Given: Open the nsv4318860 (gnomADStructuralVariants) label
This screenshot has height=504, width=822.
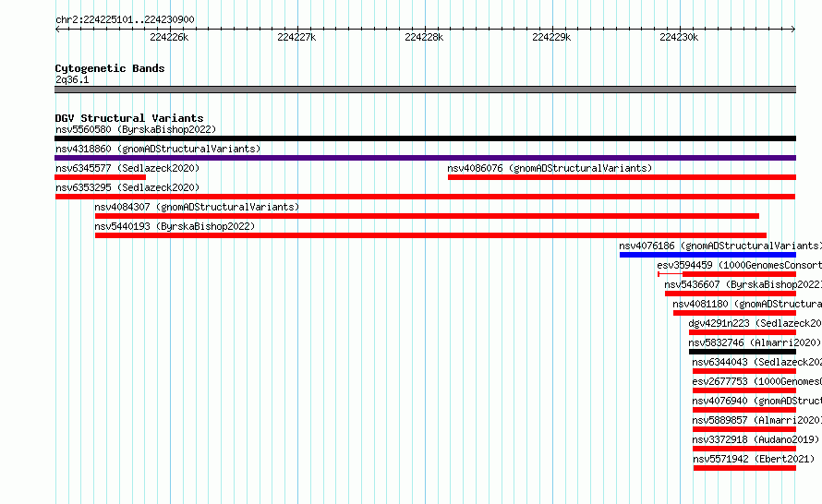Looking at the screenshot, I should coord(158,149).
